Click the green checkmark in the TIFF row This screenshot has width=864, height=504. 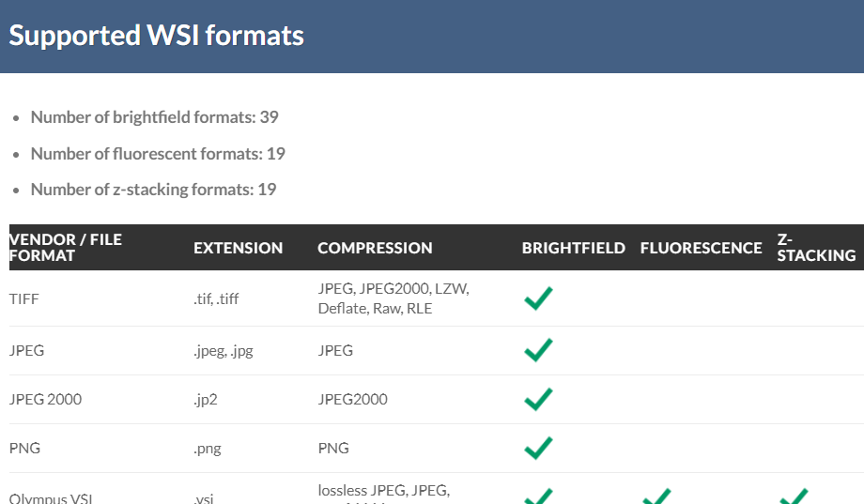(538, 299)
